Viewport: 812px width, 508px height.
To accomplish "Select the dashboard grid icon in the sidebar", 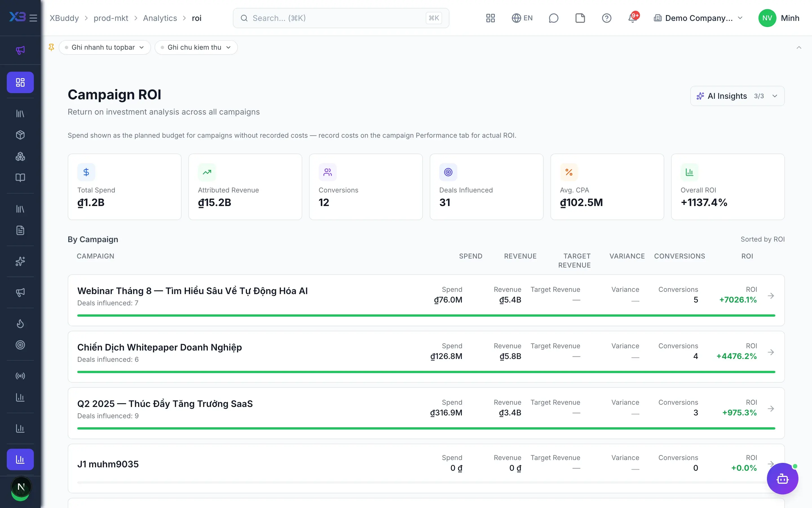I will 20,82.
